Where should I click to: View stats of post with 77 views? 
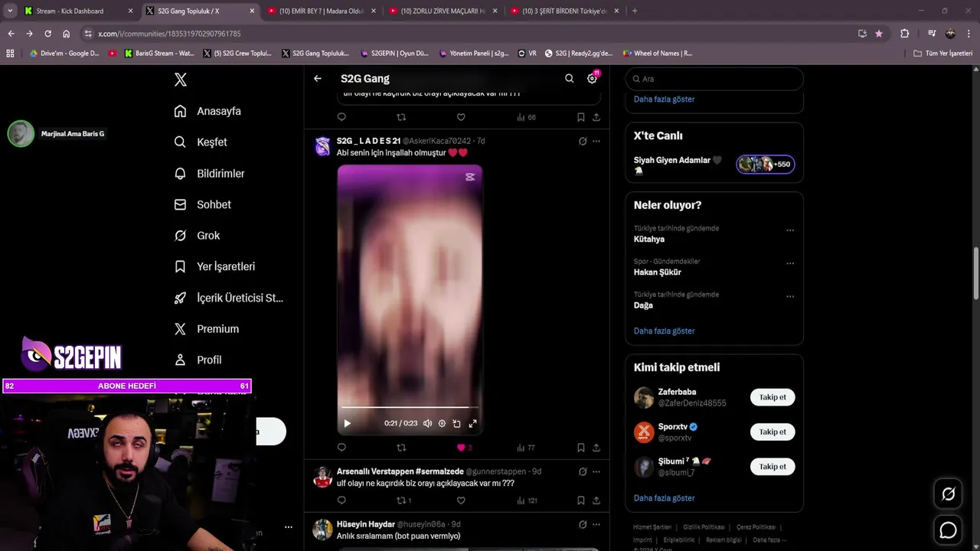tap(526, 448)
